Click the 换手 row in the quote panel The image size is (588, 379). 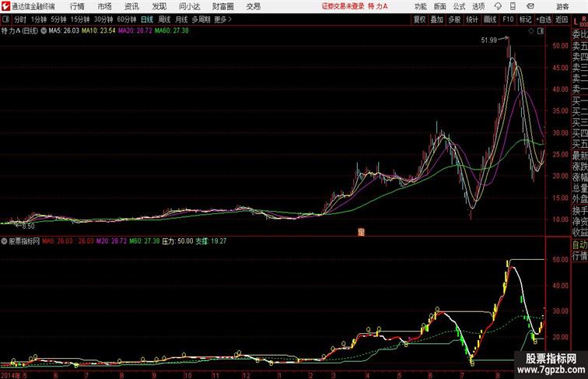(579, 211)
